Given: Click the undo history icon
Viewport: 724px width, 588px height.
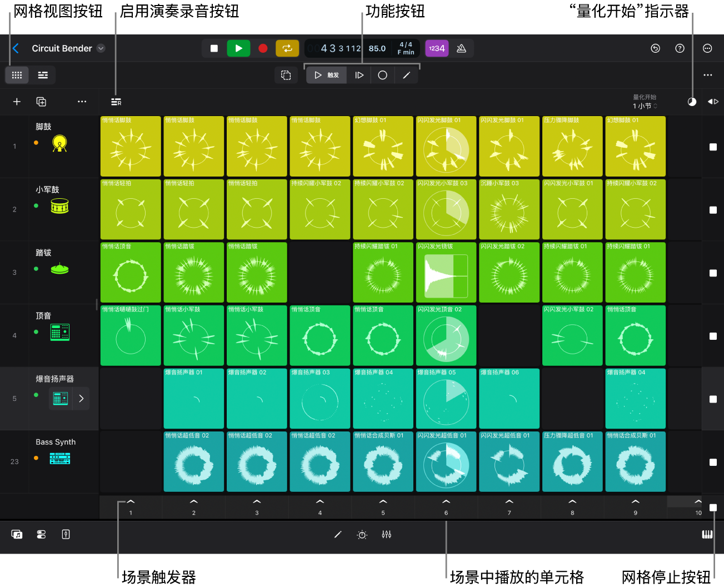Looking at the screenshot, I should (x=655, y=48).
